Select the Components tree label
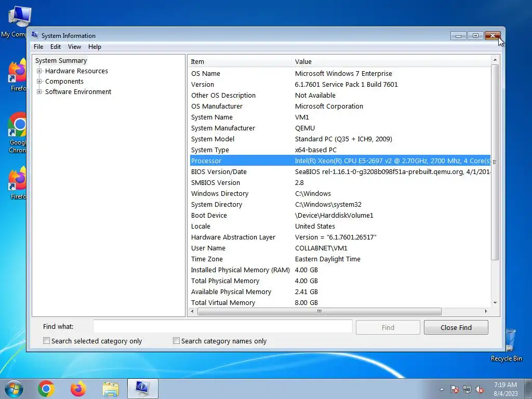This screenshot has width=532, height=399. click(64, 82)
